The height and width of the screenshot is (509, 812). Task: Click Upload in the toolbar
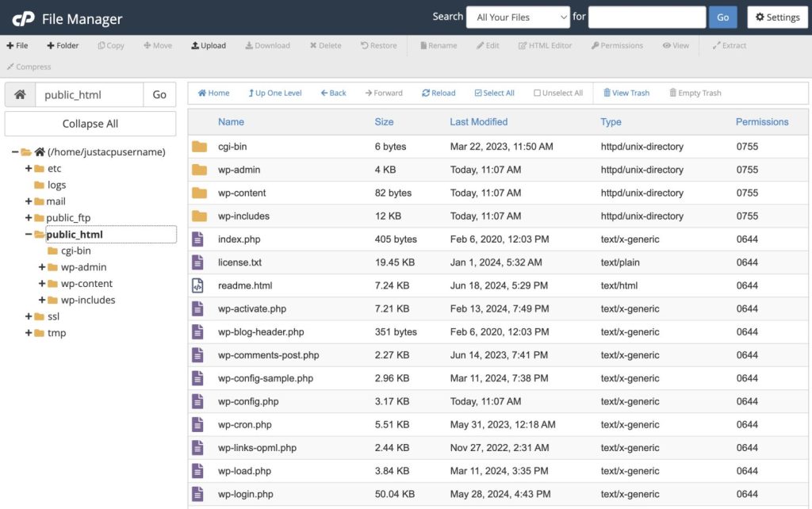209,45
